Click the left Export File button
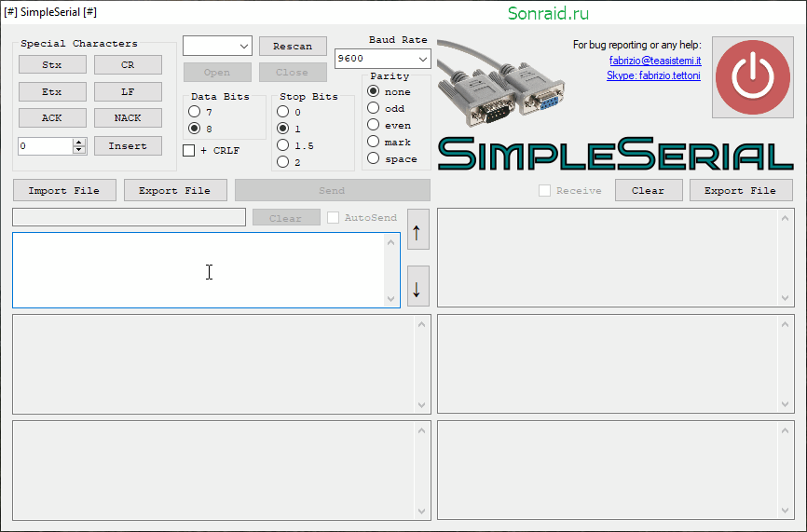This screenshot has height=532, width=807. click(x=175, y=190)
